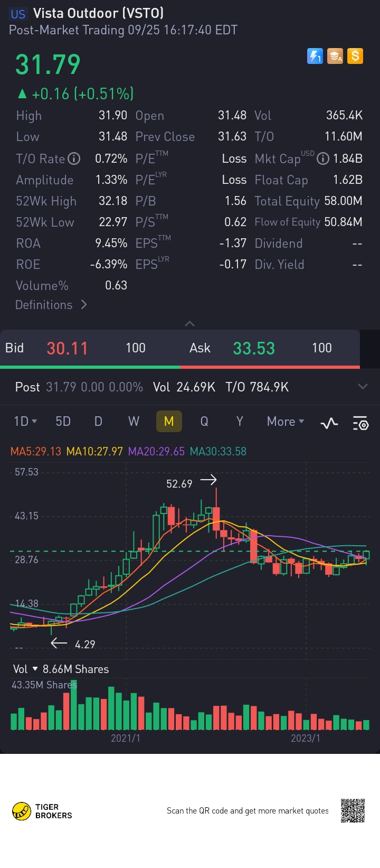
Task: Tap the MA5:29.13 indicator label
Action: [36, 452]
